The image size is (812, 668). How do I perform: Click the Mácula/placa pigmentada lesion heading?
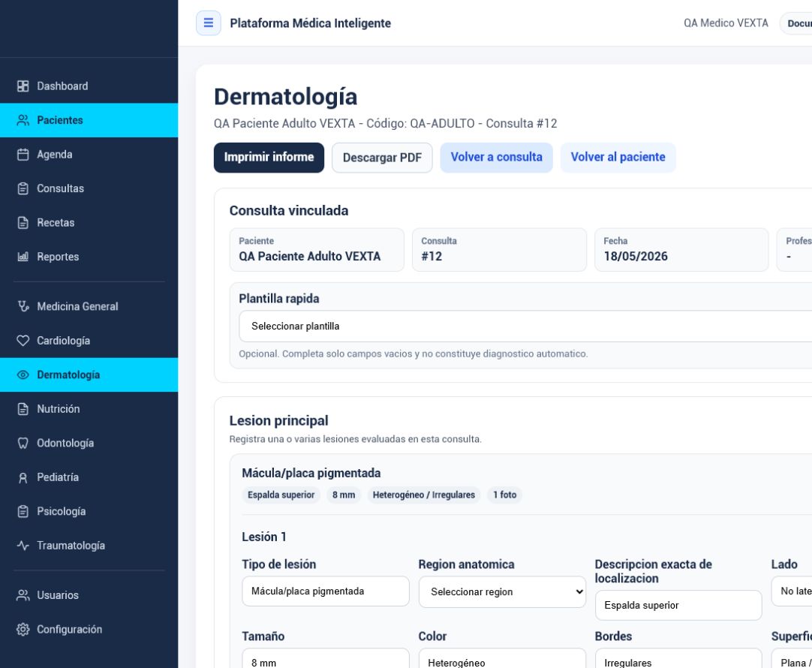311,473
